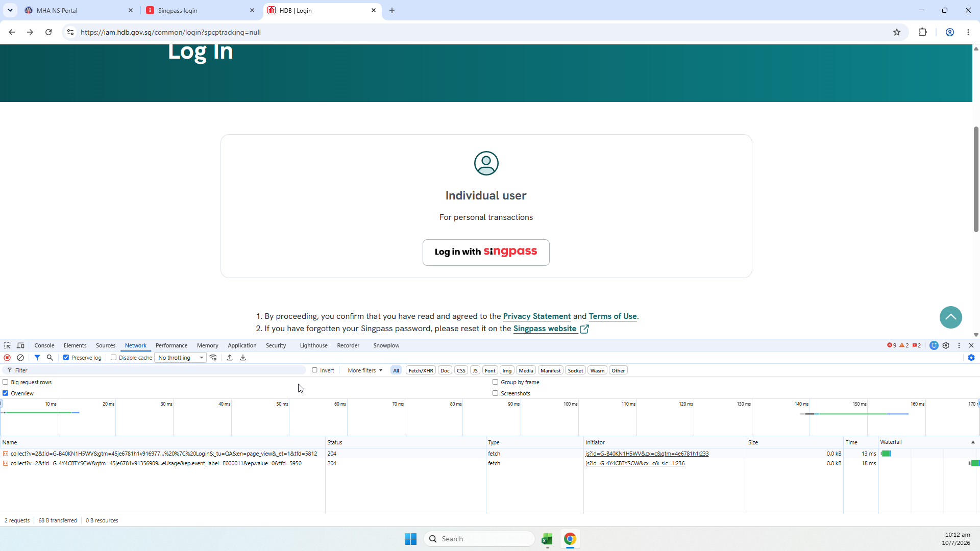This screenshot has width=980, height=551.
Task: Open network conditions wifi icon
Action: click(213, 358)
